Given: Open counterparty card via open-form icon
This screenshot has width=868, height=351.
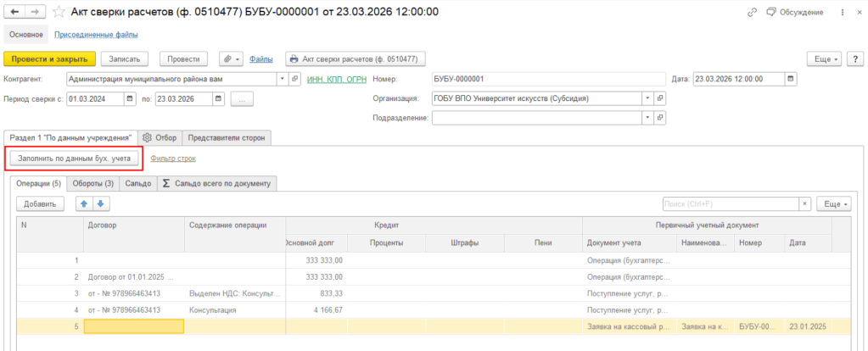Looking at the screenshot, I should tap(295, 79).
